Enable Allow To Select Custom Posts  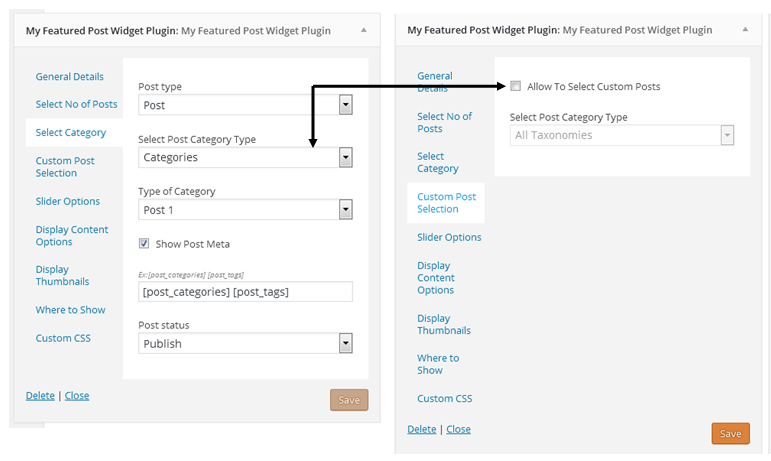coord(516,86)
